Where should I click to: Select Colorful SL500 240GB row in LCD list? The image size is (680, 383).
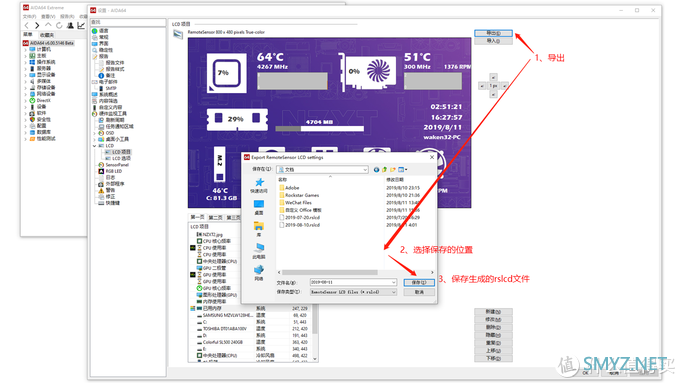252,342
